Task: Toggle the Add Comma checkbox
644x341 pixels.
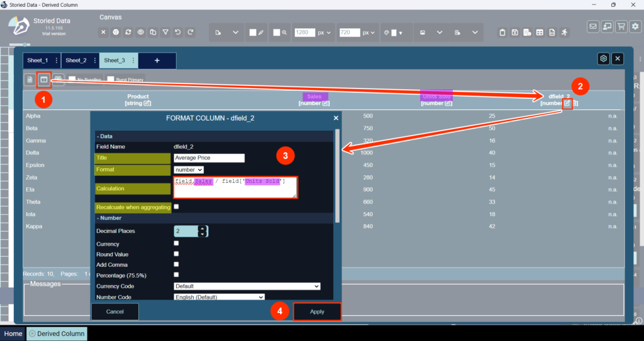Action: (x=177, y=264)
